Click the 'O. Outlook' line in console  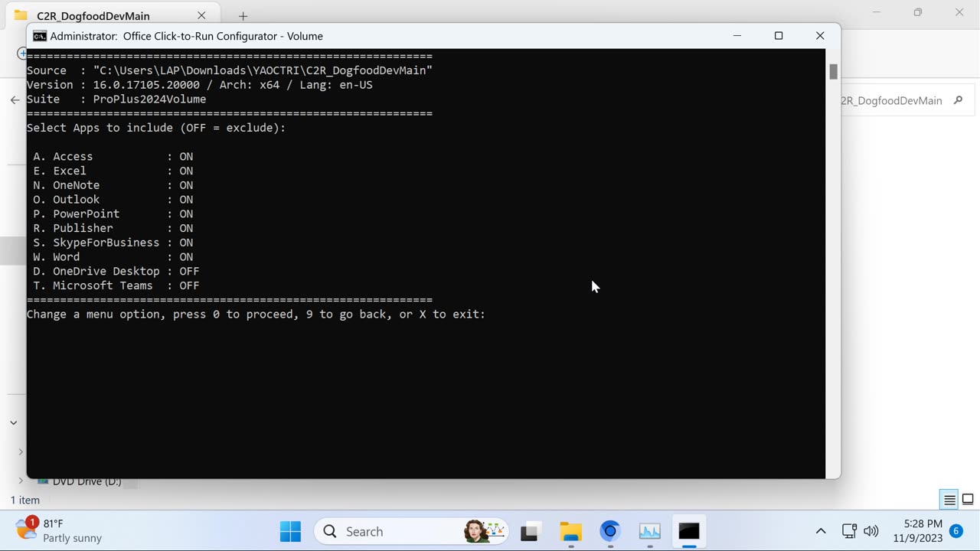113,200
